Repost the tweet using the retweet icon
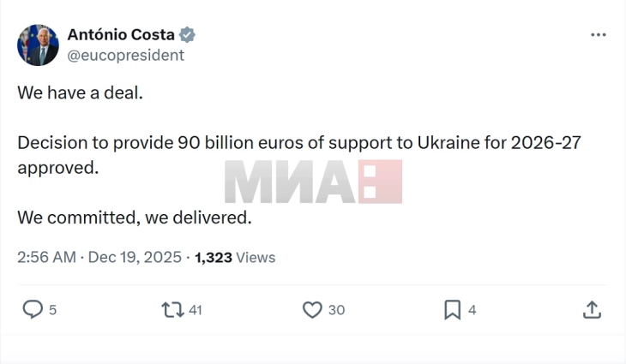 point(172,309)
